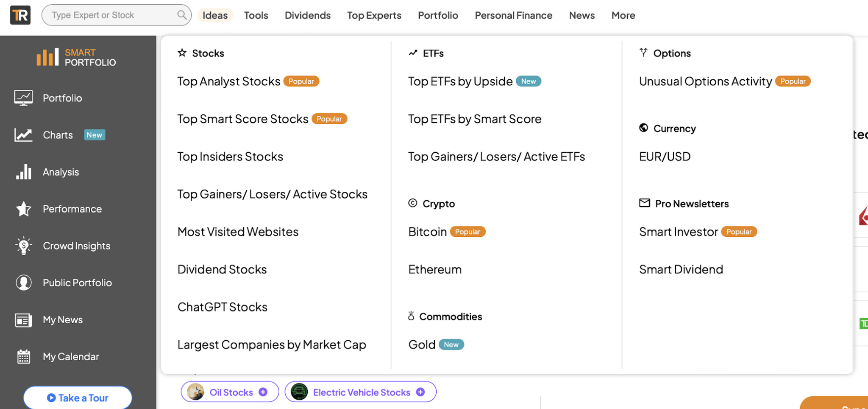868x409 pixels.
Task: Select Bitcoin under Crypto
Action: tap(427, 232)
